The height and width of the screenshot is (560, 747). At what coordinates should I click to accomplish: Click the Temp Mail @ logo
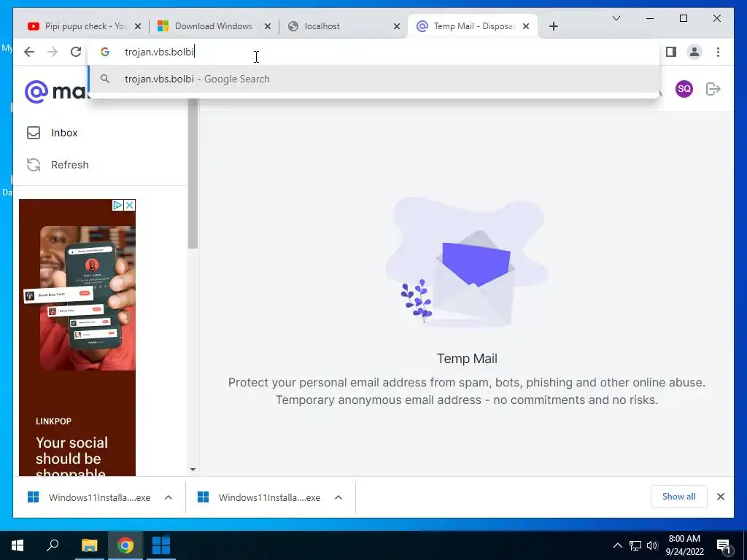coord(36,91)
